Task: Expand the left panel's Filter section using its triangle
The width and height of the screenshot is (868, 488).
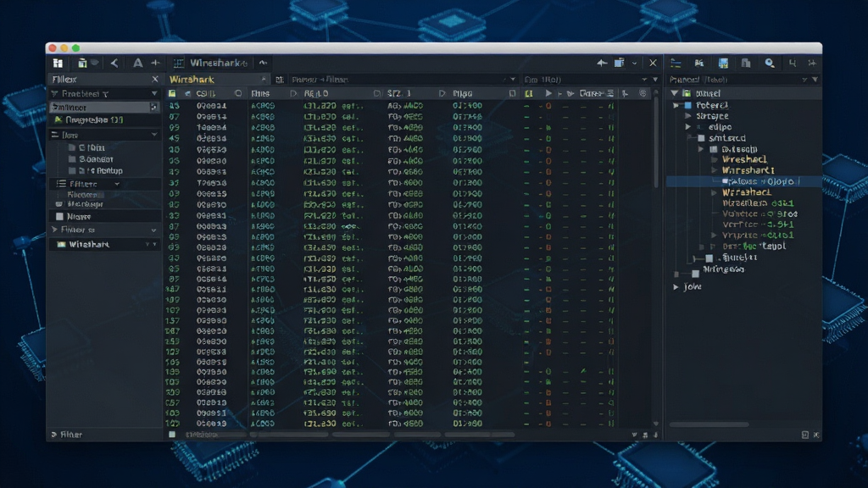Action: tap(54, 230)
